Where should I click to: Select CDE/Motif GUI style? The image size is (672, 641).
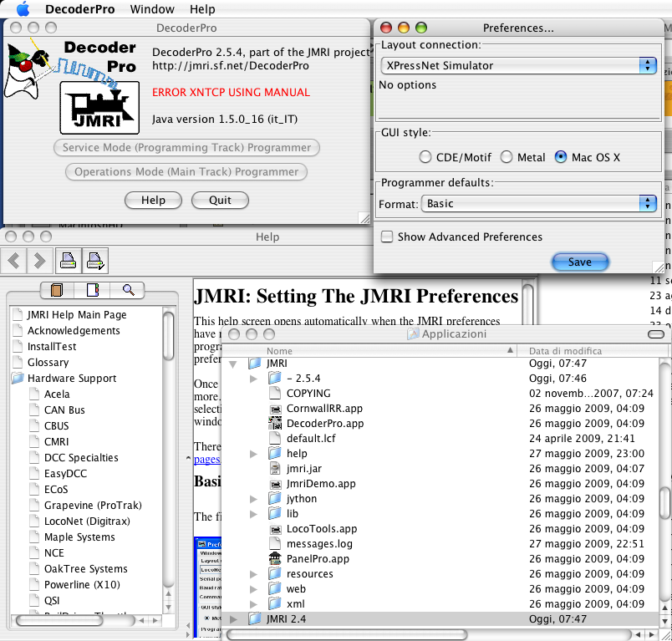(425, 157)
